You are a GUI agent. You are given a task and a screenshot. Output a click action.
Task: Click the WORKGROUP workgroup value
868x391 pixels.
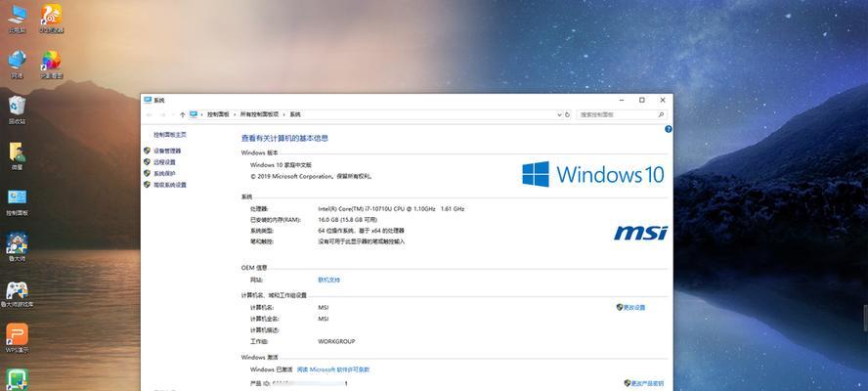pos(336,342)
